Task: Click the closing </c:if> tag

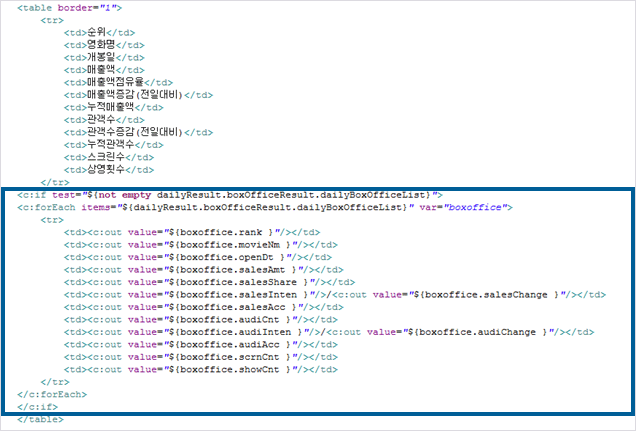Action: (37, 407)
